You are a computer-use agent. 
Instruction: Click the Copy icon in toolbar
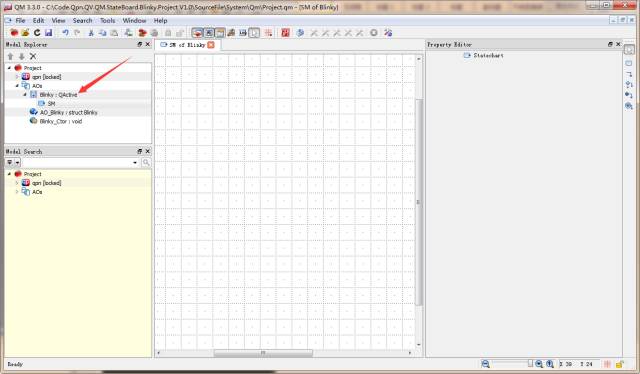coord(102,33)
